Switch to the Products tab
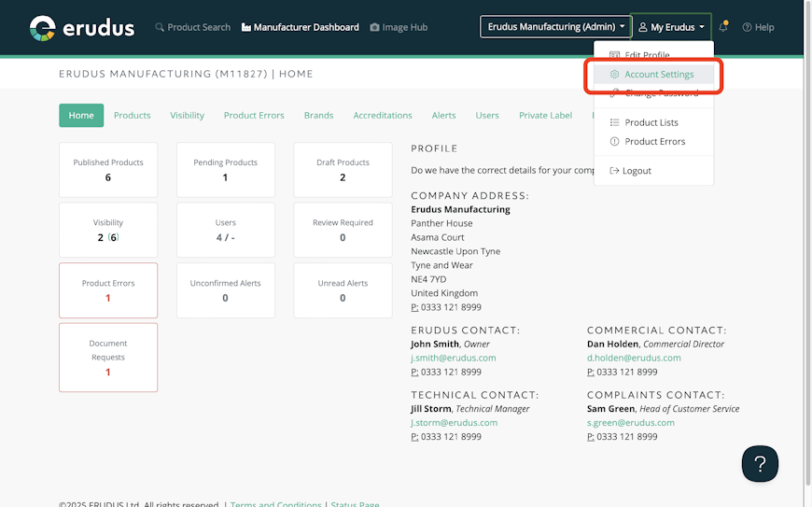Image resolution: width=812 pixels, height=507 pixels. point(132,115)
